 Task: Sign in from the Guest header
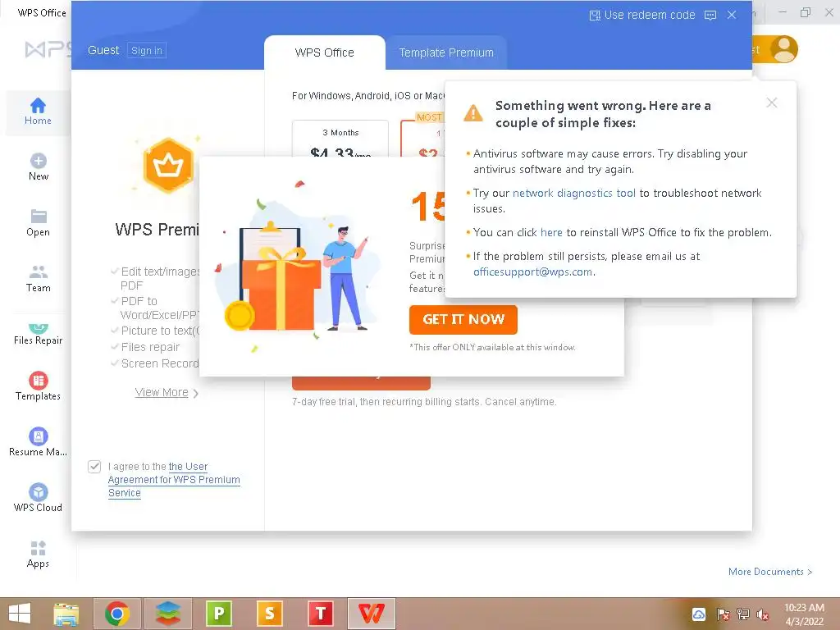[x=147, y=50]
